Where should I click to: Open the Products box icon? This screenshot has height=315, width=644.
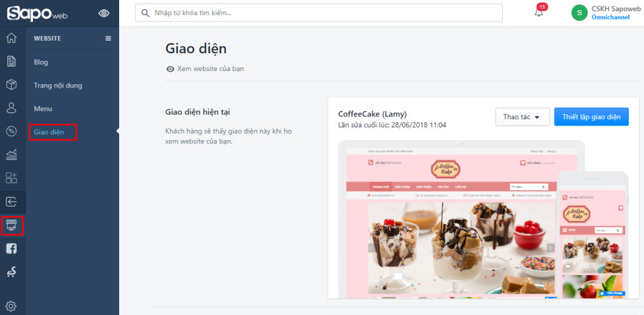(11, 85)
